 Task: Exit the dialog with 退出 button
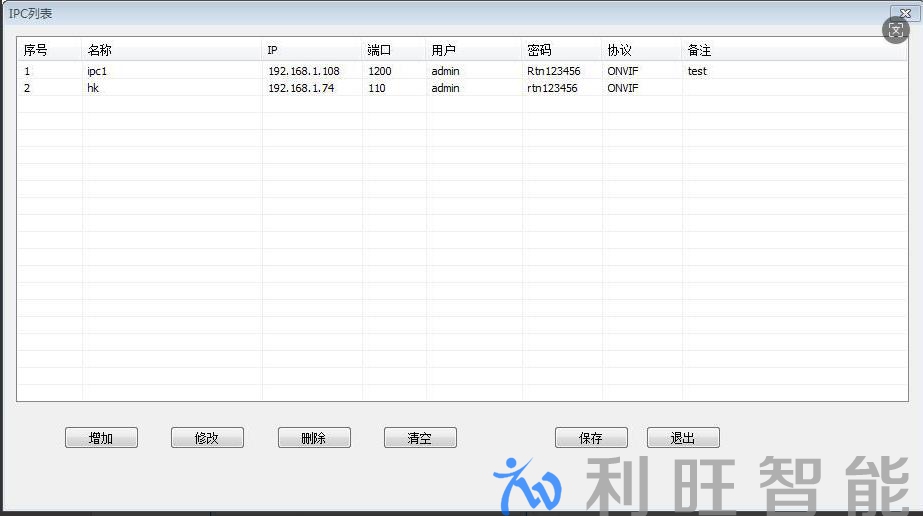(x=683, y=438)
